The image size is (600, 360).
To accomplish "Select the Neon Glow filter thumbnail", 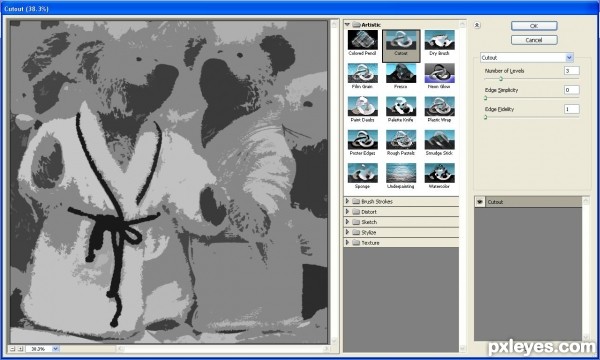I will tap(440, 73).
